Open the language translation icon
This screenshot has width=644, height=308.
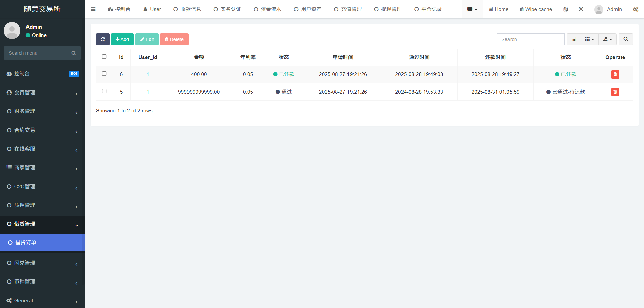[x=566, y=9]
